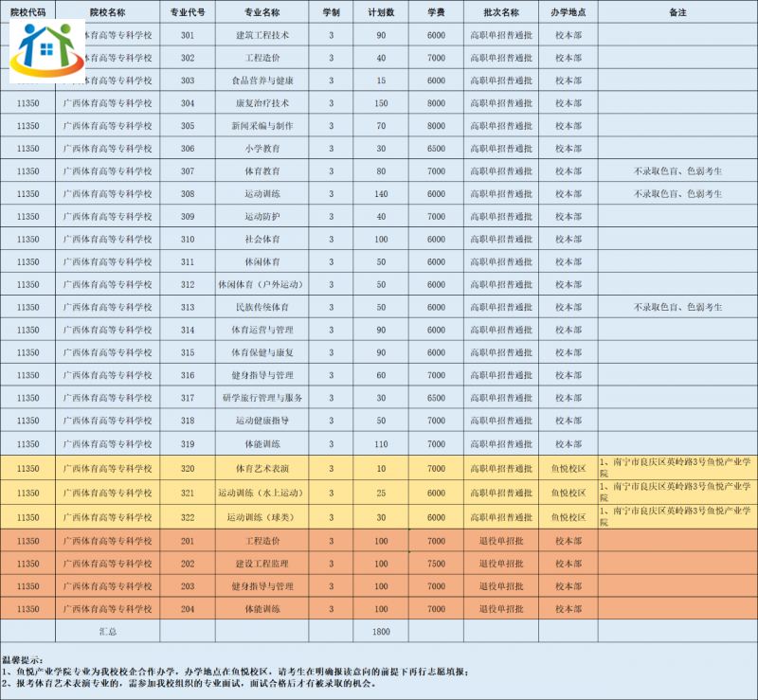Click the 办学地点 column header
The height and width of the screenshot is (700, 758).
tap(568, 12)
